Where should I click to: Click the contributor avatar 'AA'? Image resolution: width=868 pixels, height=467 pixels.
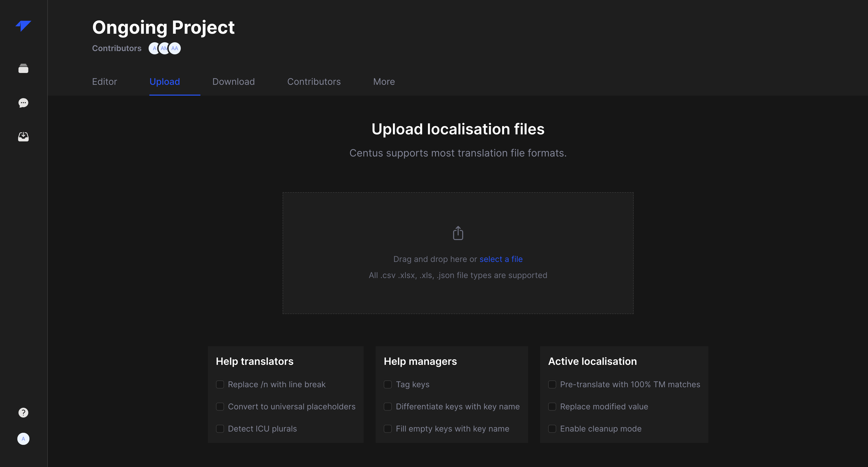pyautogui.click(x=175, y=48)
